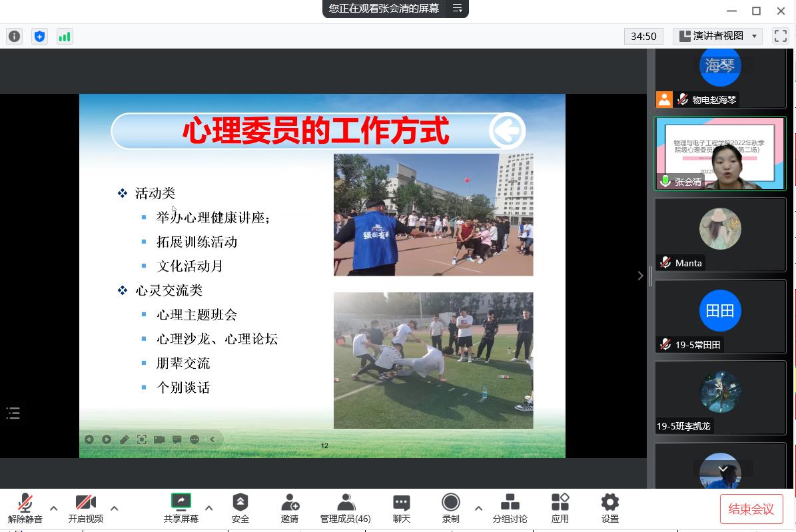Viewport: 796px width, 532px height.
Task: Click the blue encryption shield icon
Action: pyautogui.click(x=39, y=37)
